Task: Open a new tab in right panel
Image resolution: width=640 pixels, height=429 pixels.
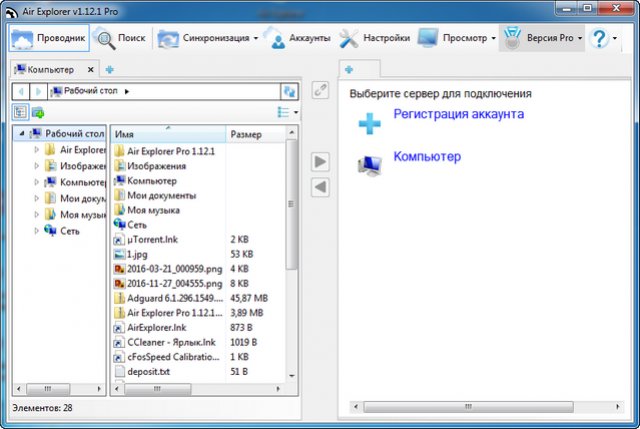Action: coord(349,69)
